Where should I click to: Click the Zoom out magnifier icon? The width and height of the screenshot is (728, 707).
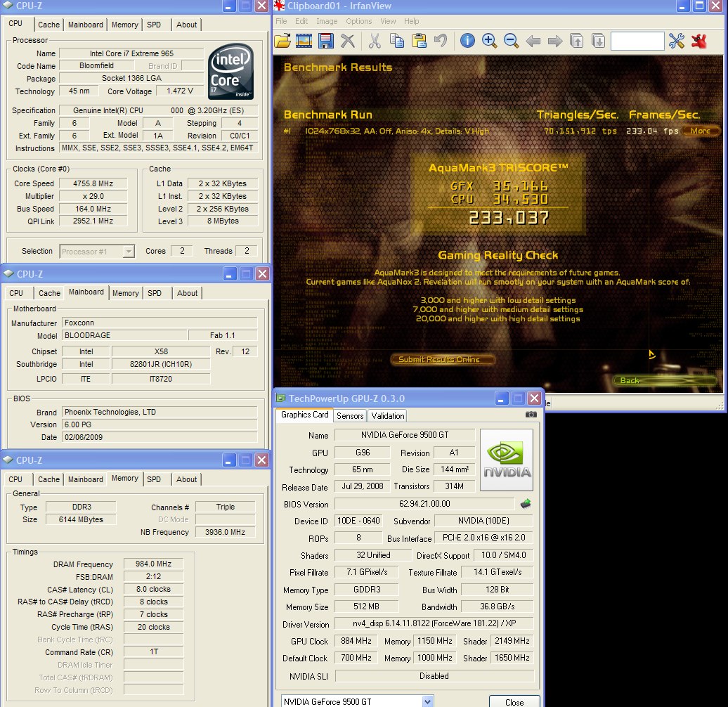pos(511,41)
